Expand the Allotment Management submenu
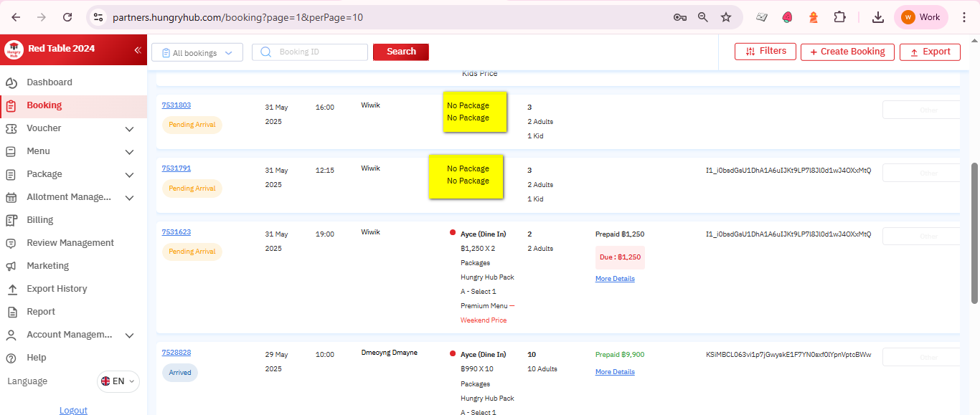 (x=129, y=198)
